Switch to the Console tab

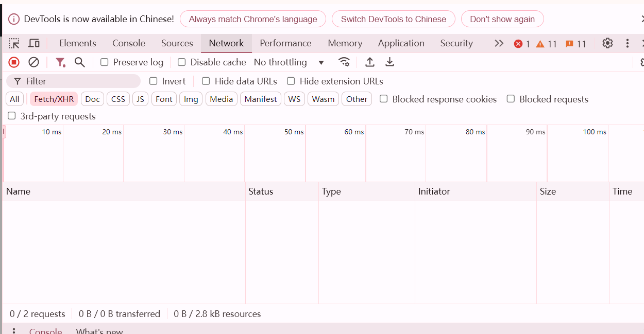tap(129, 43)
